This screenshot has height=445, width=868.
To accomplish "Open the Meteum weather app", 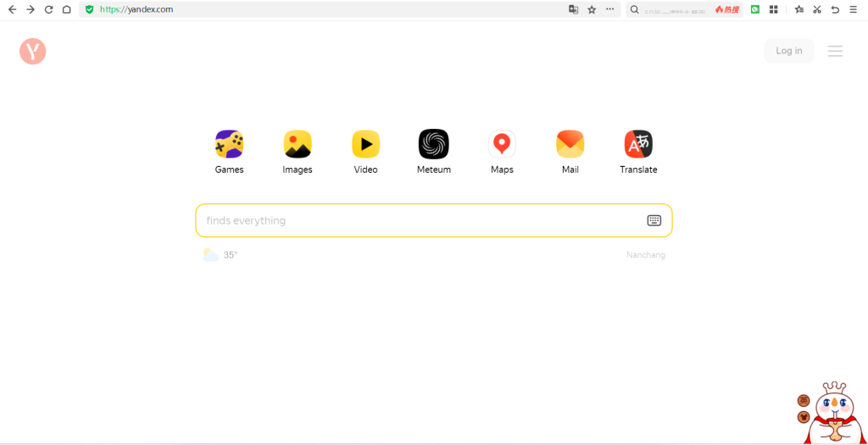I will [434, 144].
